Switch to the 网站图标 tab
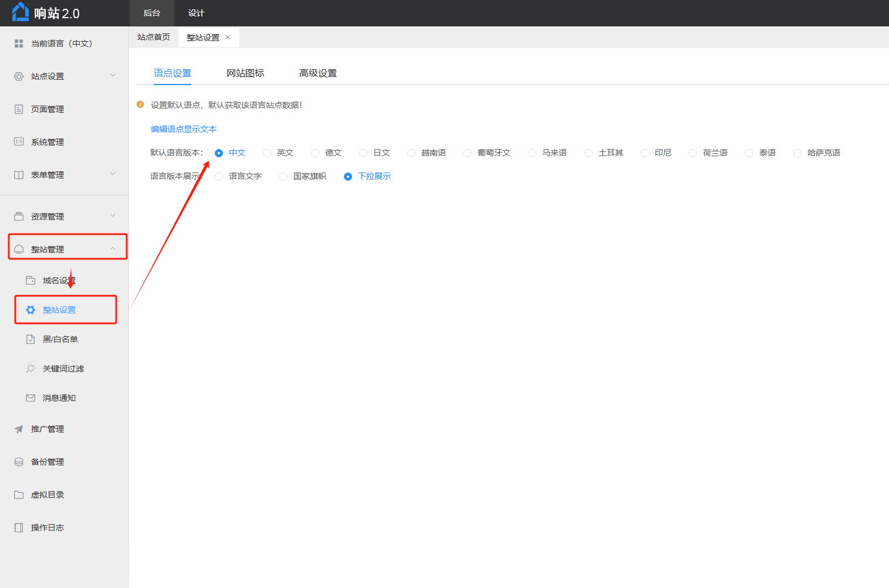The height and width of the screenshot is (588, 889). tap(245, 73)
